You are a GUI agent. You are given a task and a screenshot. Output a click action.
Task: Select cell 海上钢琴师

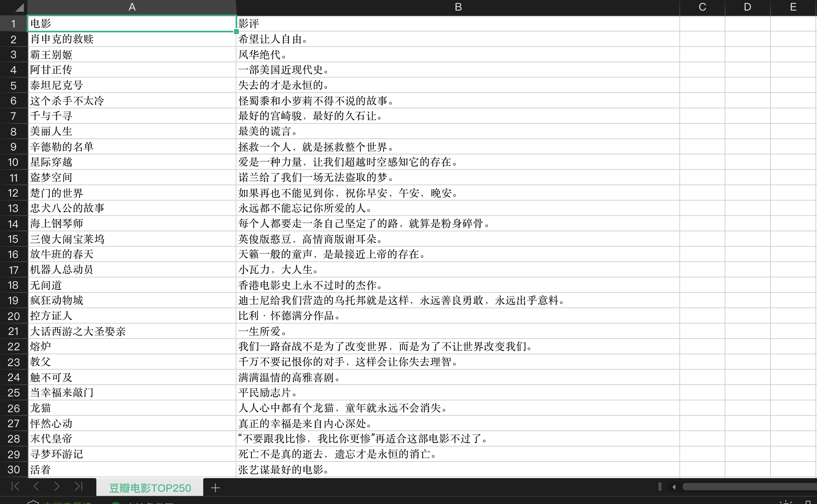click(132, 224)
